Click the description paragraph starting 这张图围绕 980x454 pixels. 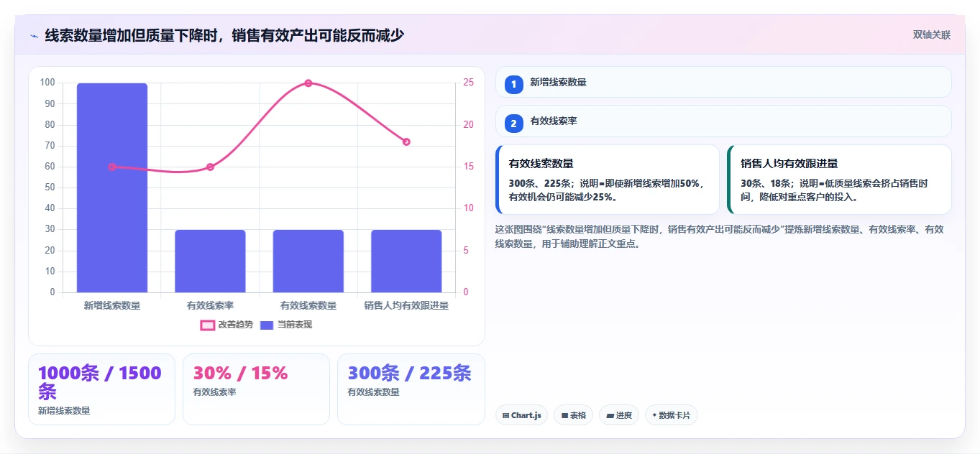719,236
